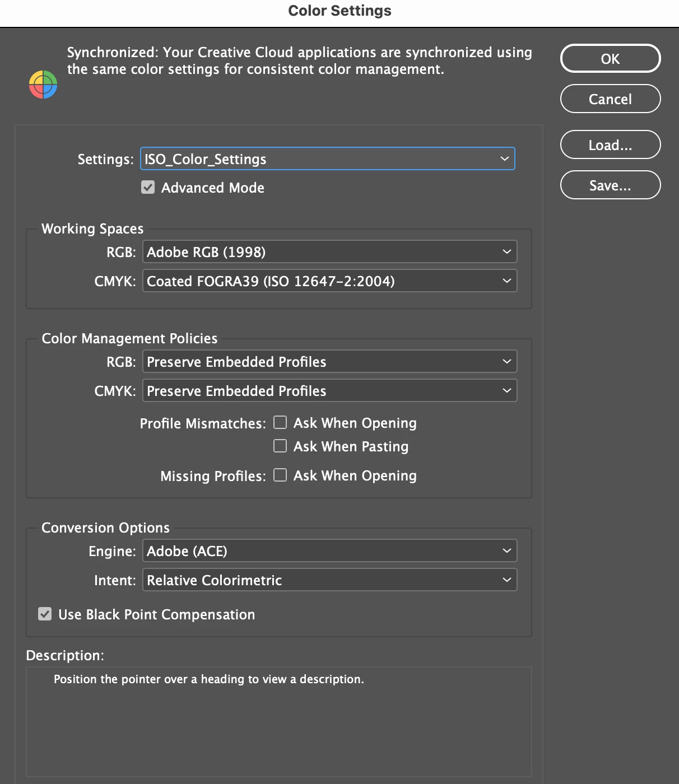Click the Save... settings button

tap(610, 185)
